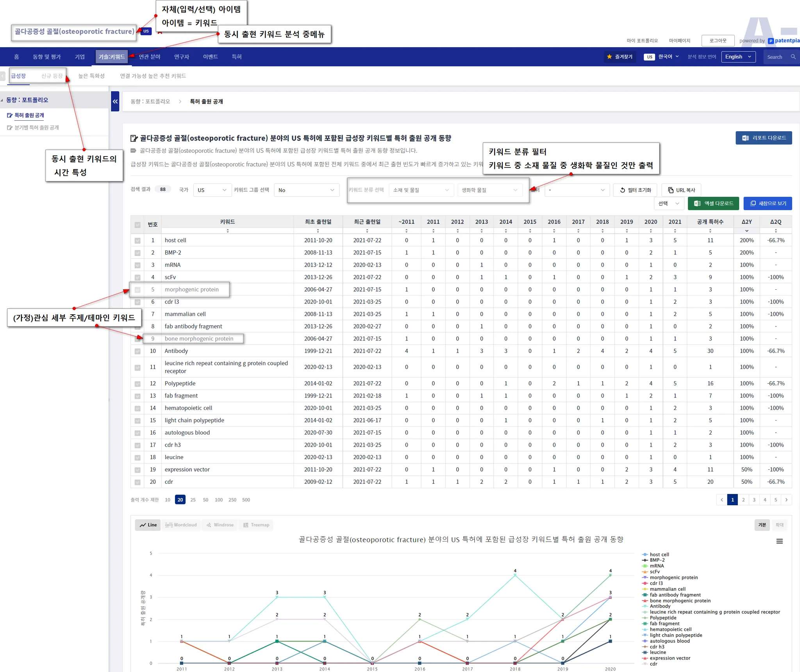Click the 필터 초기화 reset button

pyautogui.click(x=635, y=190)
